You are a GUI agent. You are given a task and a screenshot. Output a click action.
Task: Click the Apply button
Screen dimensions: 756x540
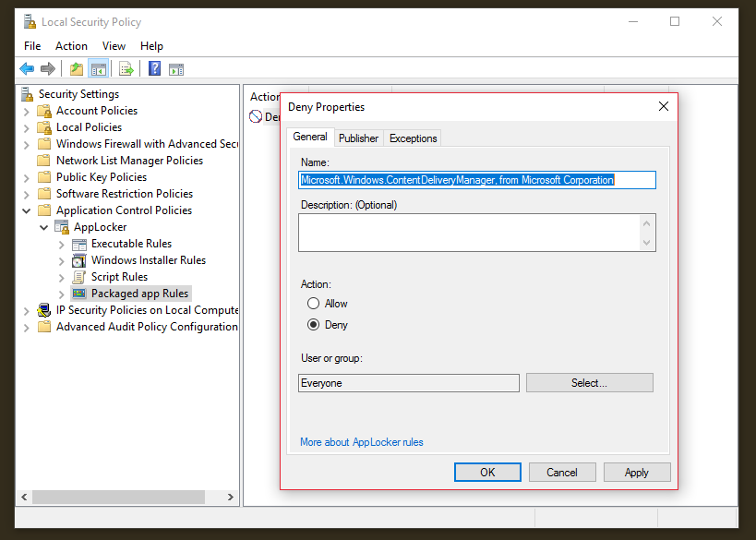point(637,472)
